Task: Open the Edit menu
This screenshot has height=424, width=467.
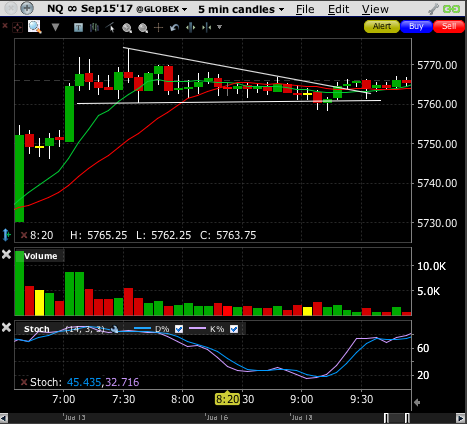Action: (x=338, y=9)
